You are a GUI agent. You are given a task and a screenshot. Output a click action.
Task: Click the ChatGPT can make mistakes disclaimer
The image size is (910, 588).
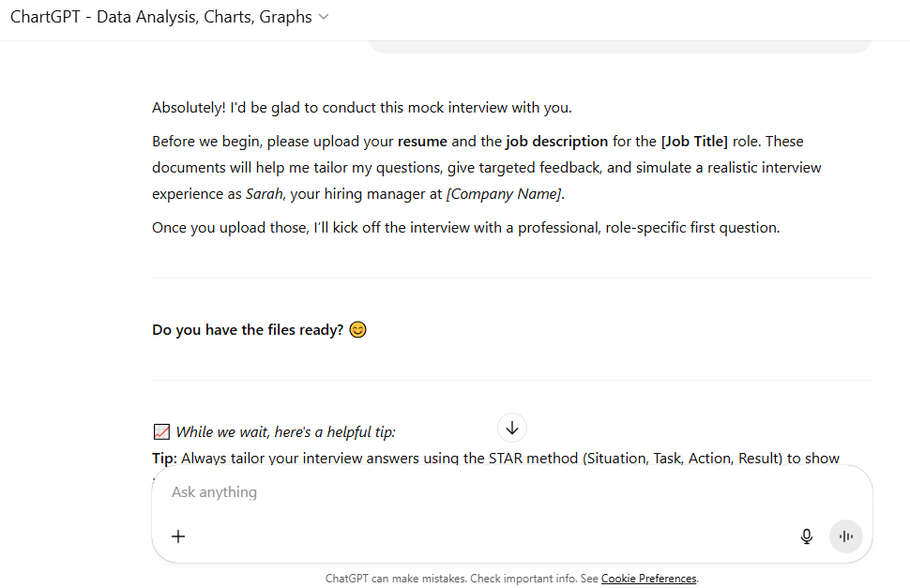(462, 578)
